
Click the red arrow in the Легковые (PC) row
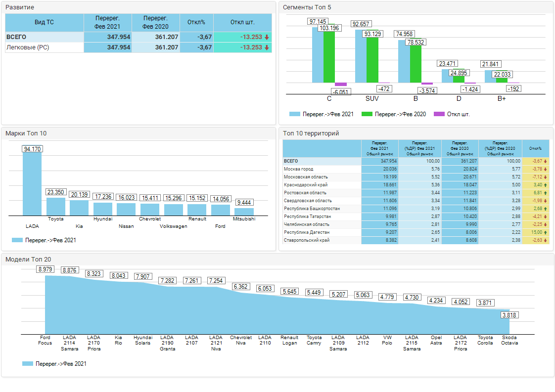[x=267, y=48]
